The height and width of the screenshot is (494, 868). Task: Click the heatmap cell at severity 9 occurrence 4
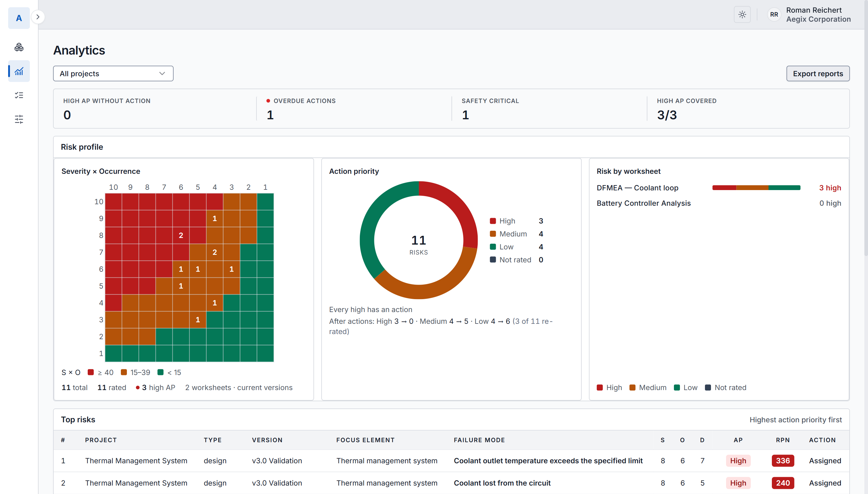click(215, 218)
